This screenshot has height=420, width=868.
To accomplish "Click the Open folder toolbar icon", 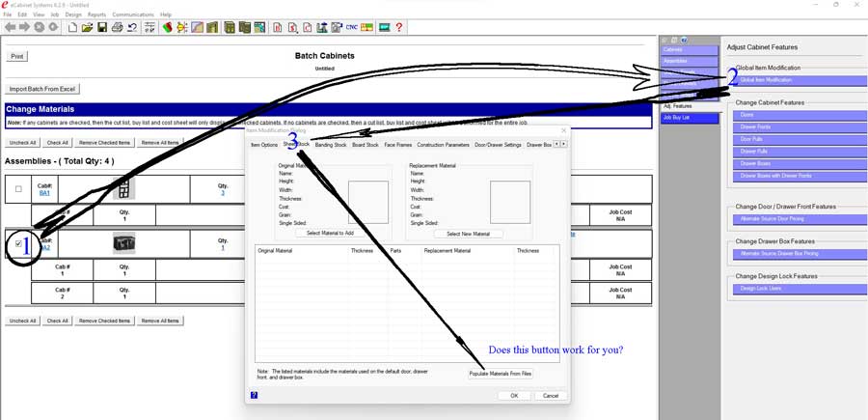I will (x=87, y=28).
